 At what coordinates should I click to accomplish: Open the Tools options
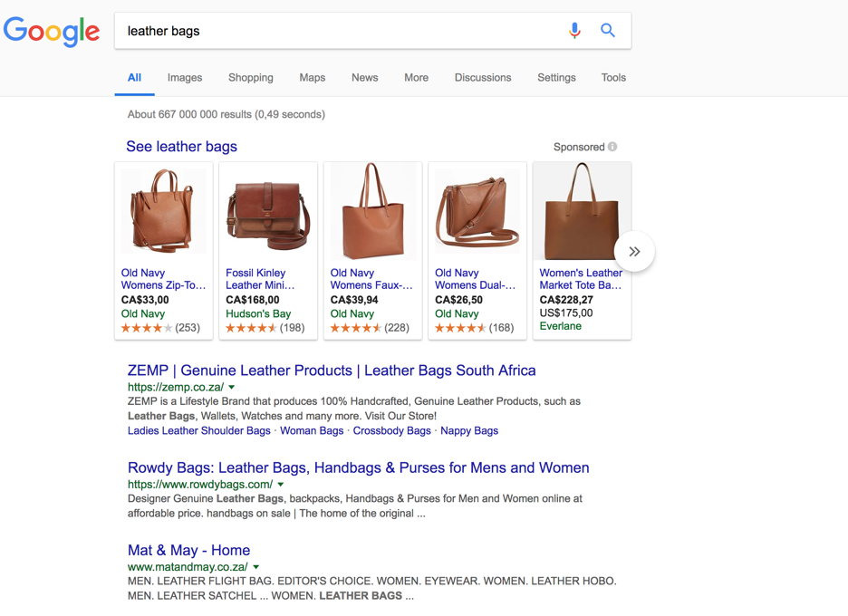613,77
